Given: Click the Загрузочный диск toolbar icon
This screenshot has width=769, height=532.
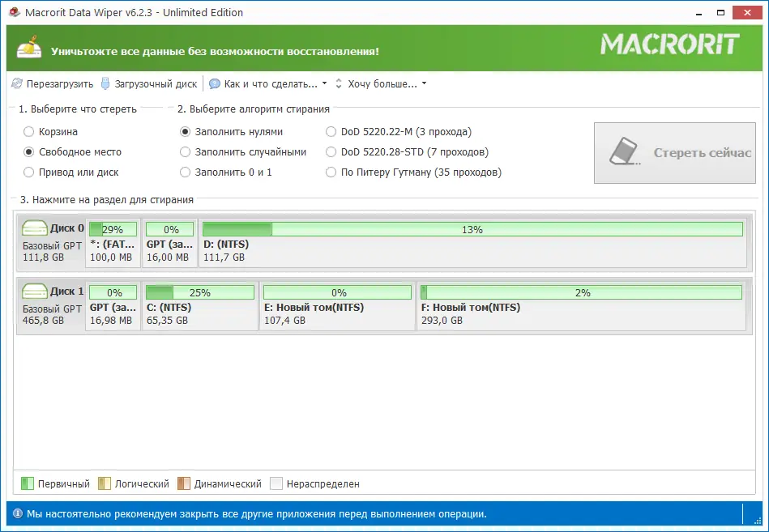Looking at the screenshot, I should (105, 83).
